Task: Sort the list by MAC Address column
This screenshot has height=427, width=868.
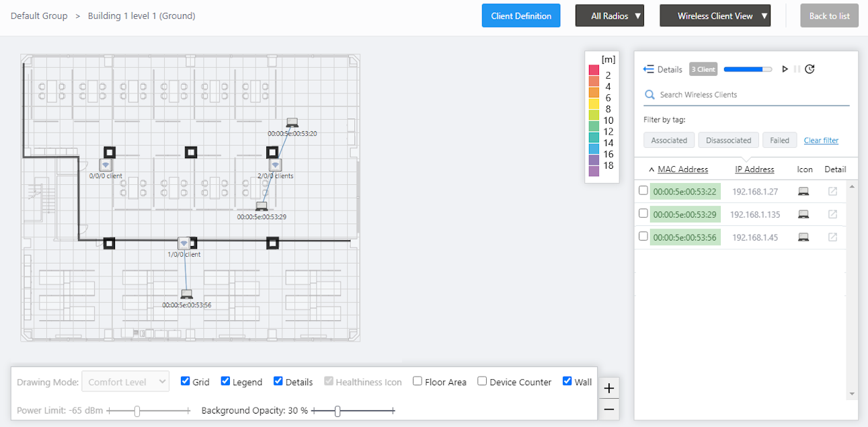Action: point(682,169)
